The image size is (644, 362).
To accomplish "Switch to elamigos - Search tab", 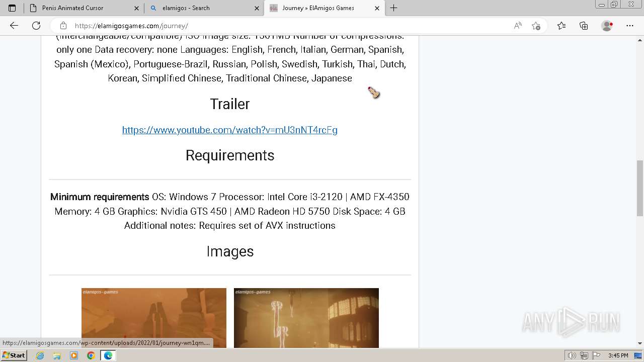I will (204, 8).
